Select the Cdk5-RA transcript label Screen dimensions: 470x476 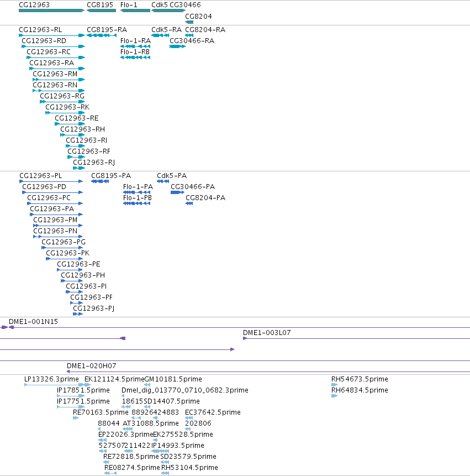[166, 30]
